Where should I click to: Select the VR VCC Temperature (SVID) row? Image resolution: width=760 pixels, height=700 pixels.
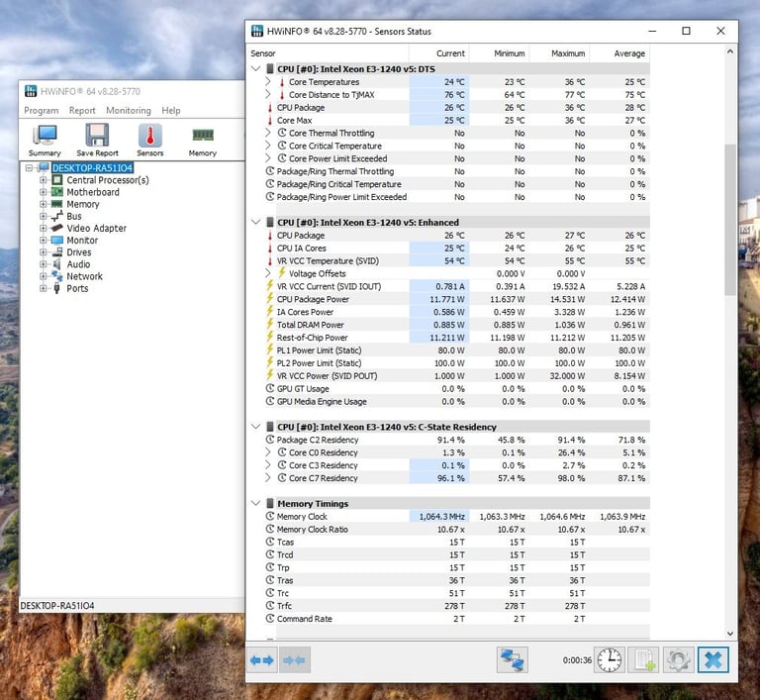[455, 260]
